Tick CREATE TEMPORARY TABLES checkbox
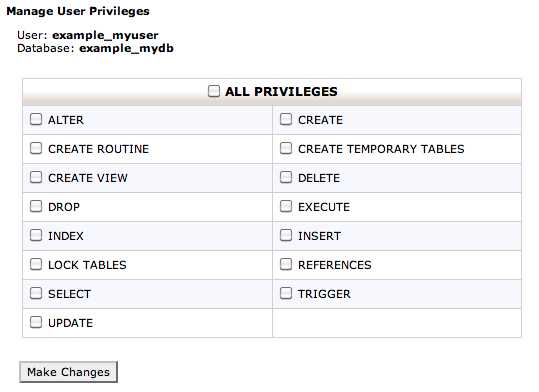Viewport: 539px width, 392px height. 286,148
